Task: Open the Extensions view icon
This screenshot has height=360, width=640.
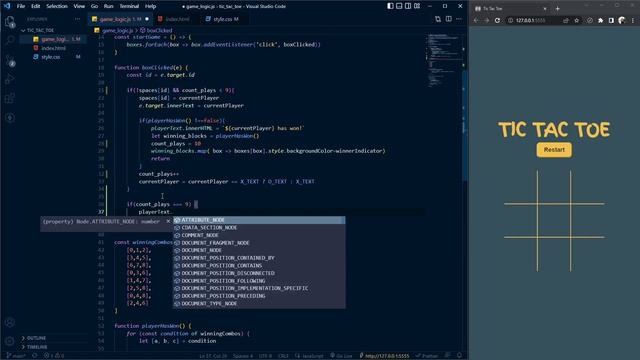Action: tap(10, 98)
